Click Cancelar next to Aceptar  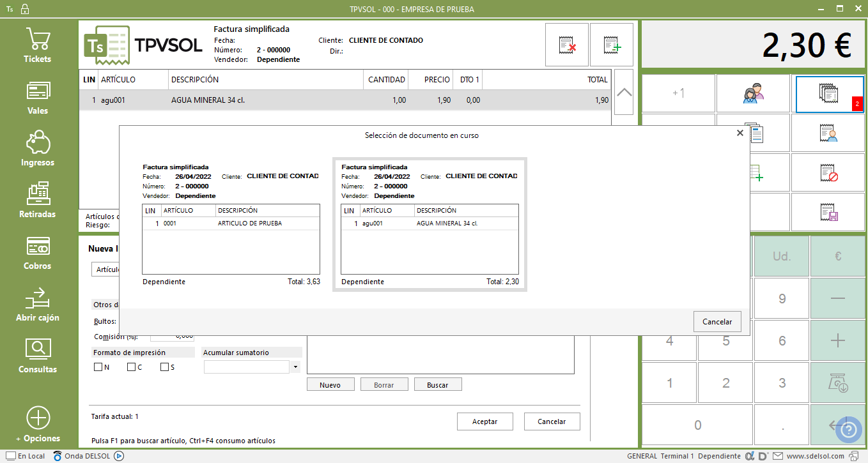(x=552, y=421)
